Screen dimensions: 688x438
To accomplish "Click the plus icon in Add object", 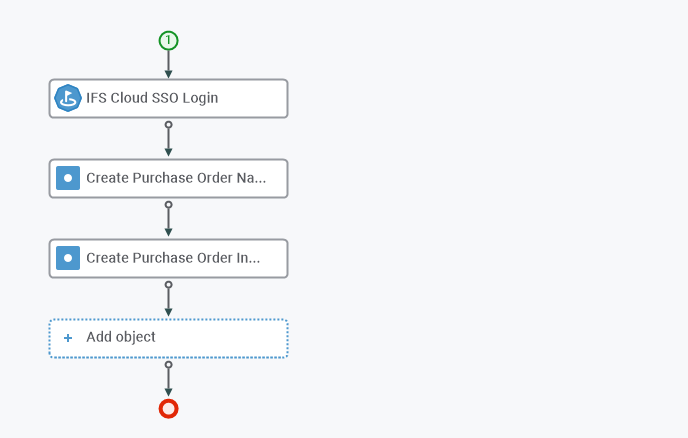I will pyautogui.click(x=68, y=337).
